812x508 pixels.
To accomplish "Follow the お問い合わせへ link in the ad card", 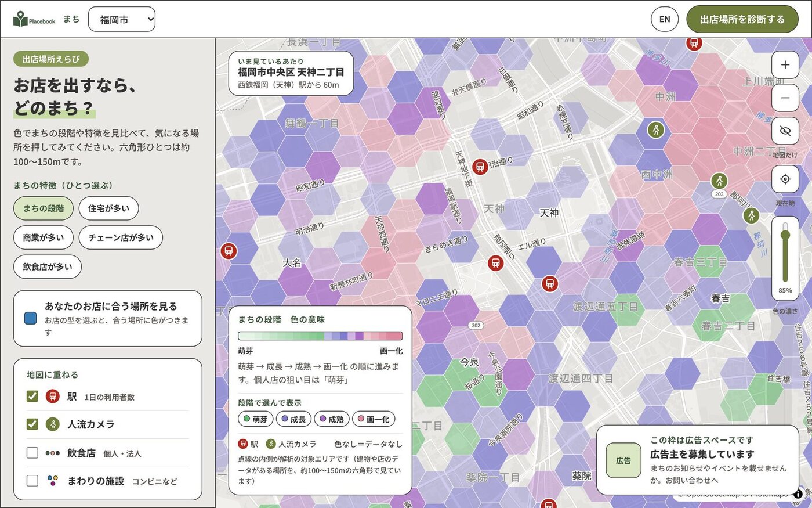I will [x=691, y=480].
